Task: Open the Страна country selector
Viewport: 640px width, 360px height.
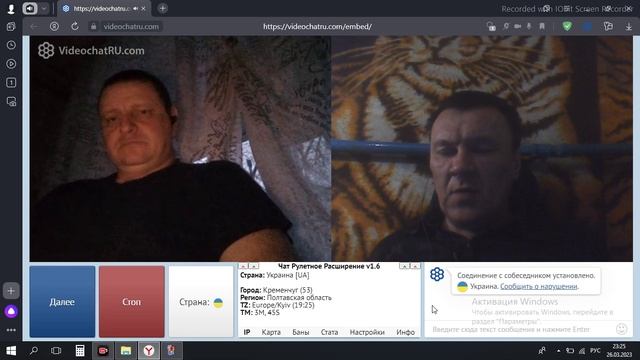Action: [201, 302]
